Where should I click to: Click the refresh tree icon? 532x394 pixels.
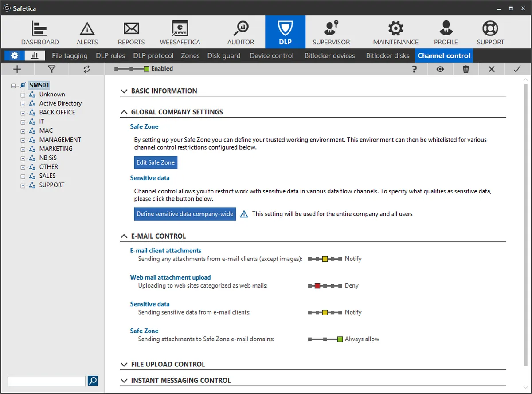coord(86,69)
